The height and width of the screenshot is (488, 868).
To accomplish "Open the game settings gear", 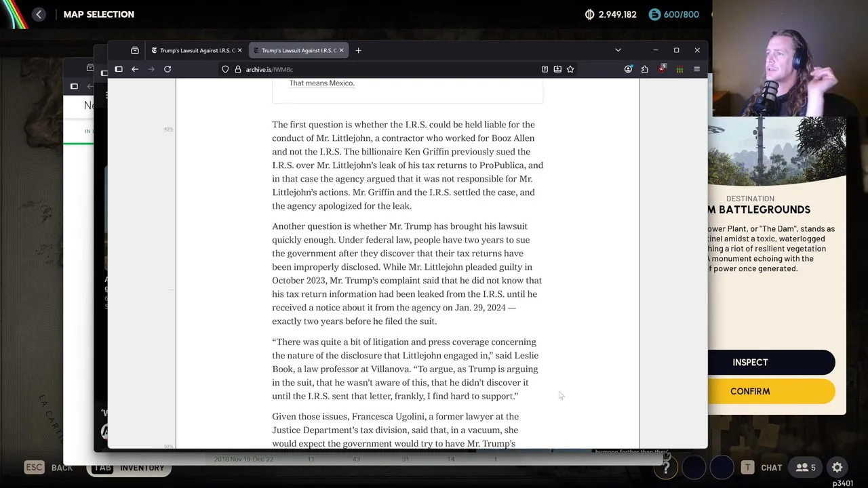I will 837,468.
